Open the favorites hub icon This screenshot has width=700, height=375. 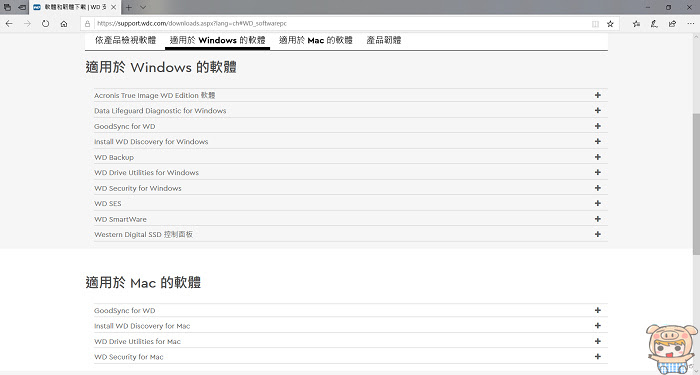tap(636, 24)
